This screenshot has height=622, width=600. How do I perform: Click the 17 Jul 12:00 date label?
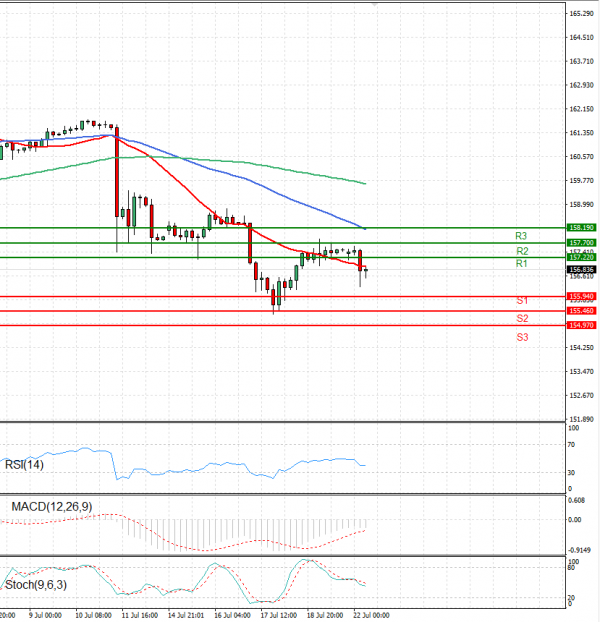tap(278, 615)
